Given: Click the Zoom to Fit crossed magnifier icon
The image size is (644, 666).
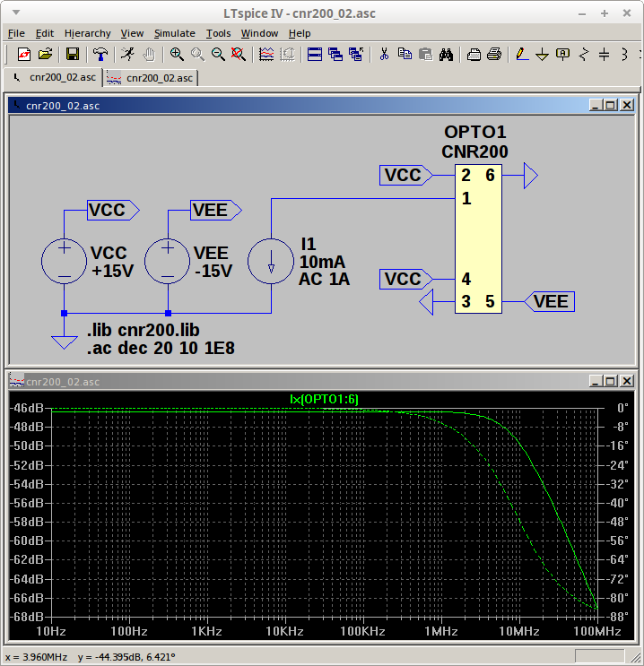Looking at the screenshot, I should (x=239, y=55).
